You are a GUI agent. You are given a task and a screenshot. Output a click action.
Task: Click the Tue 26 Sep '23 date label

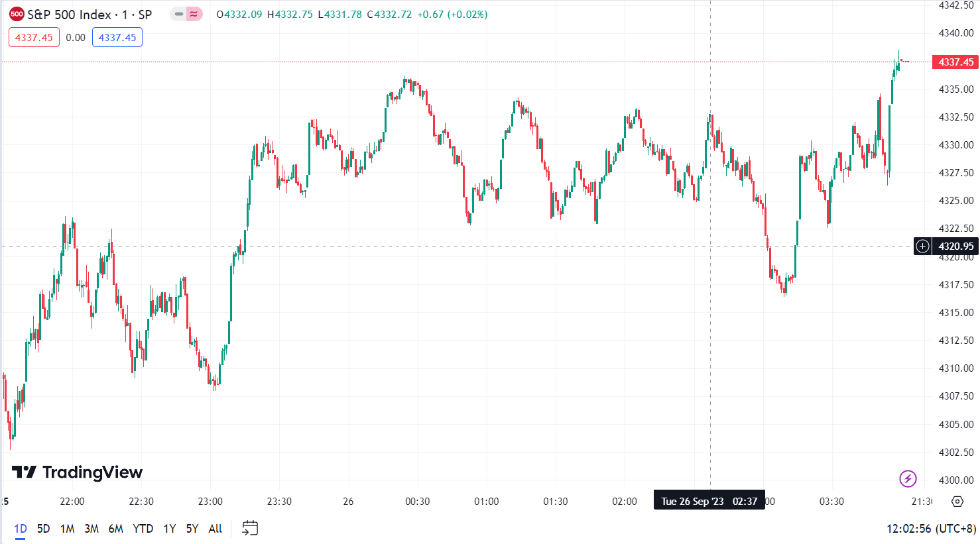[x=709, y=501]
